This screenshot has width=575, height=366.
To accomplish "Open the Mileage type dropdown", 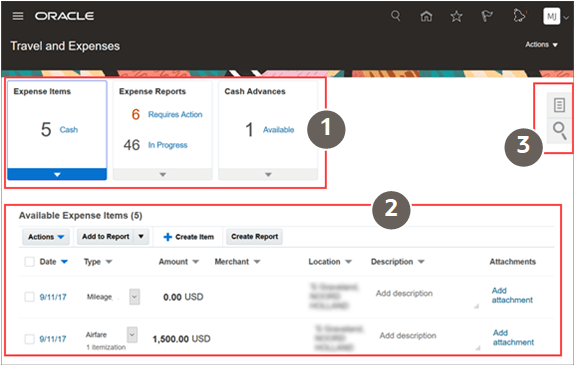I will [135, 297].
